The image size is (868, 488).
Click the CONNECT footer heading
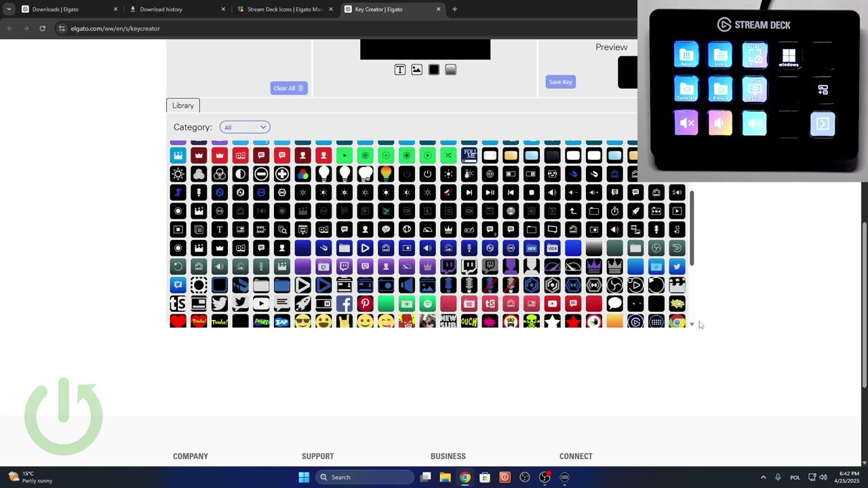[x=576, y=456]
